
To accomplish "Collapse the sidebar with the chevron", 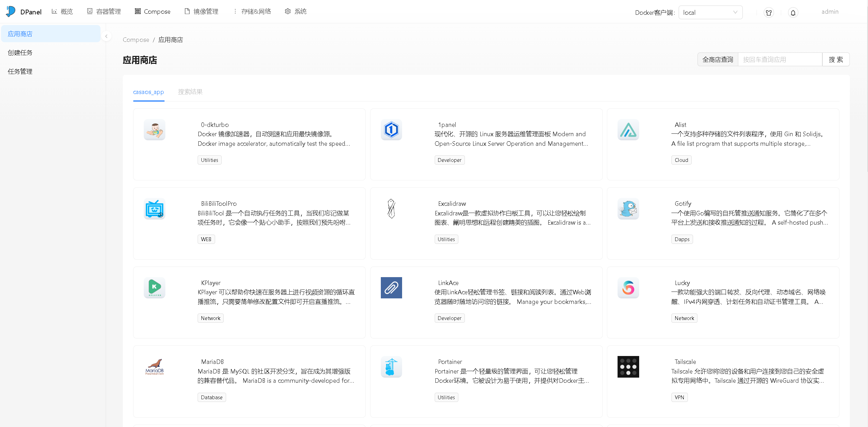I will click(x=106, y=36).
